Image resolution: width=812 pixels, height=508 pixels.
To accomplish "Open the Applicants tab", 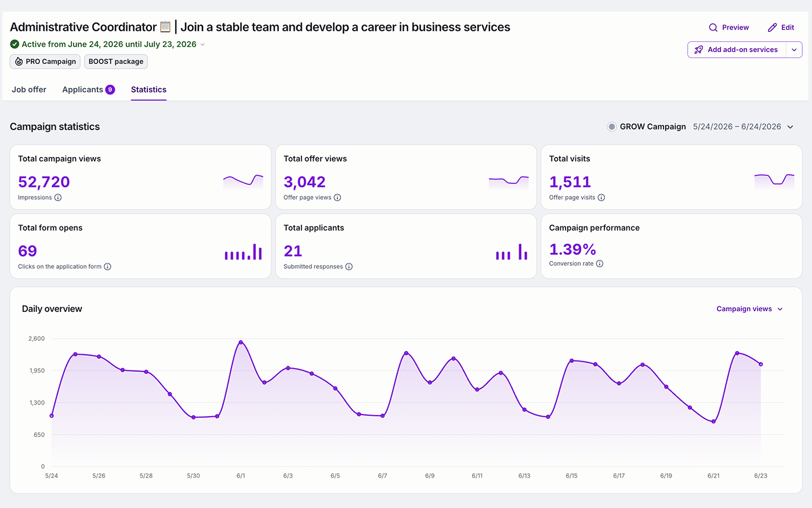I will 88,89.
